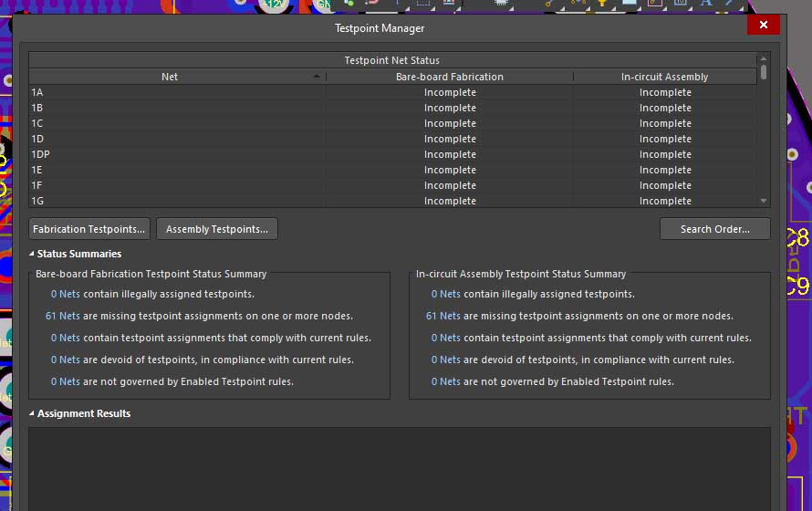This screenshot has width=812, height=511.
Task: Click Bare-board illegally assigned testpoints 0 Nets link
Action: click(x=66, y=294)
